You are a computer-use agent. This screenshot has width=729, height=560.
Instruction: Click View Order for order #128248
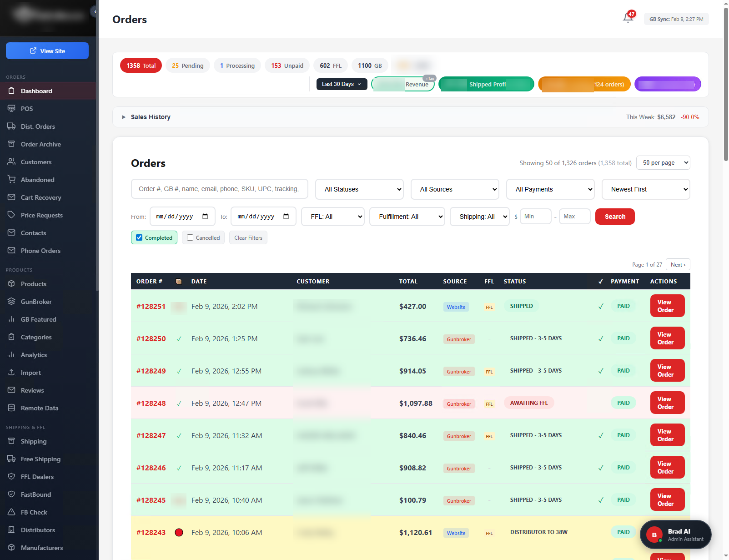click(x=667, y=403)
